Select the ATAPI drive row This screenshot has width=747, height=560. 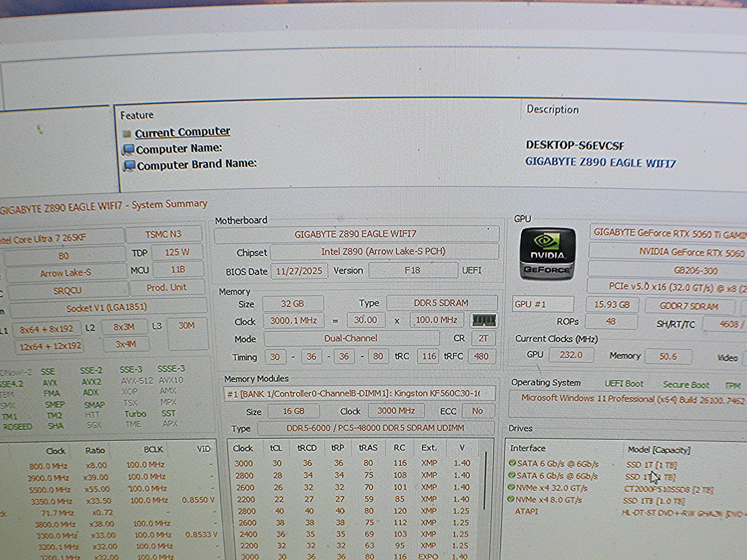627,512
